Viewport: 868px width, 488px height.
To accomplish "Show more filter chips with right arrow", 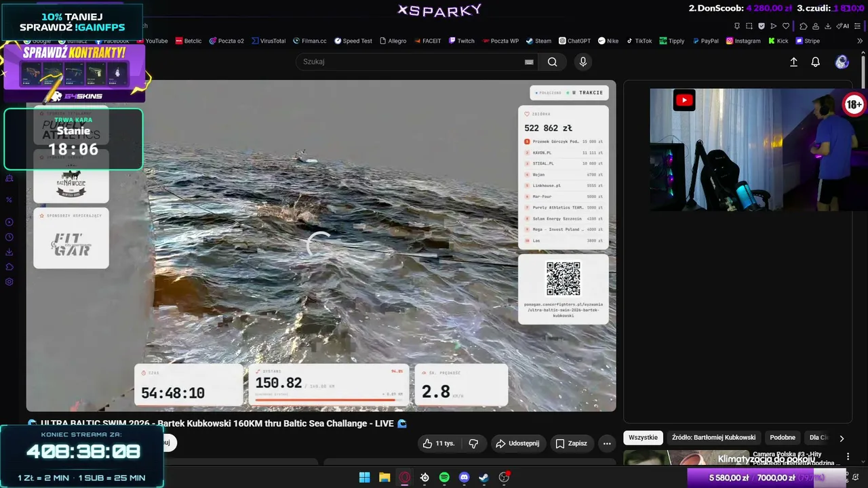I will (842, 438).
